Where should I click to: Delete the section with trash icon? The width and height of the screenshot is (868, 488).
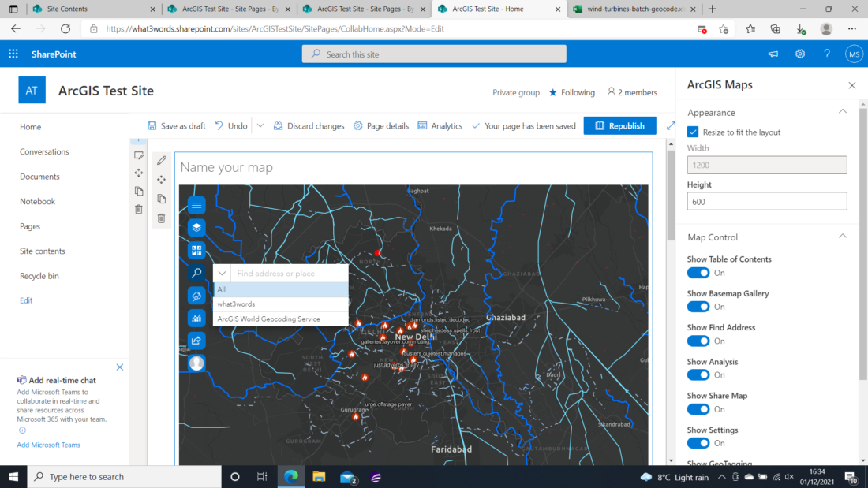(x=139, y=209)
